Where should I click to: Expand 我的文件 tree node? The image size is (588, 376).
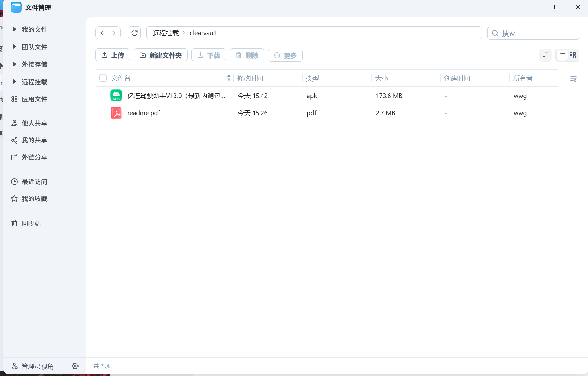14,29
